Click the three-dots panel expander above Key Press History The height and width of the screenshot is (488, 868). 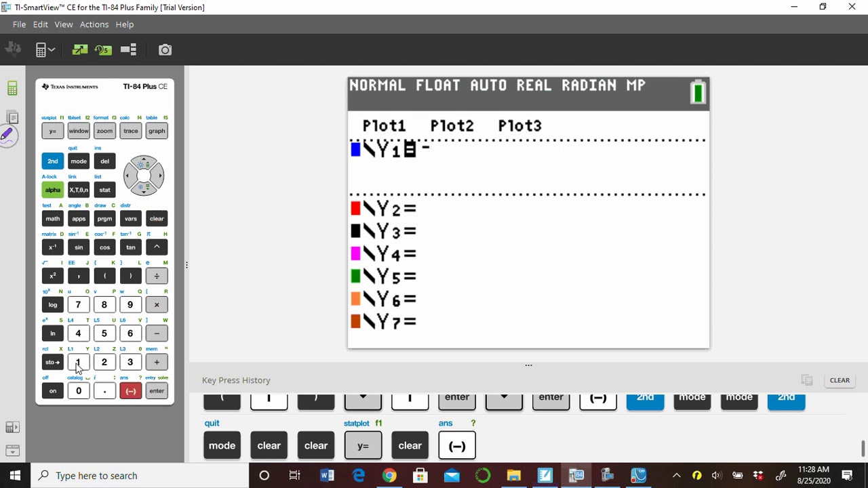pyautogui.click(x=528, y=365)
